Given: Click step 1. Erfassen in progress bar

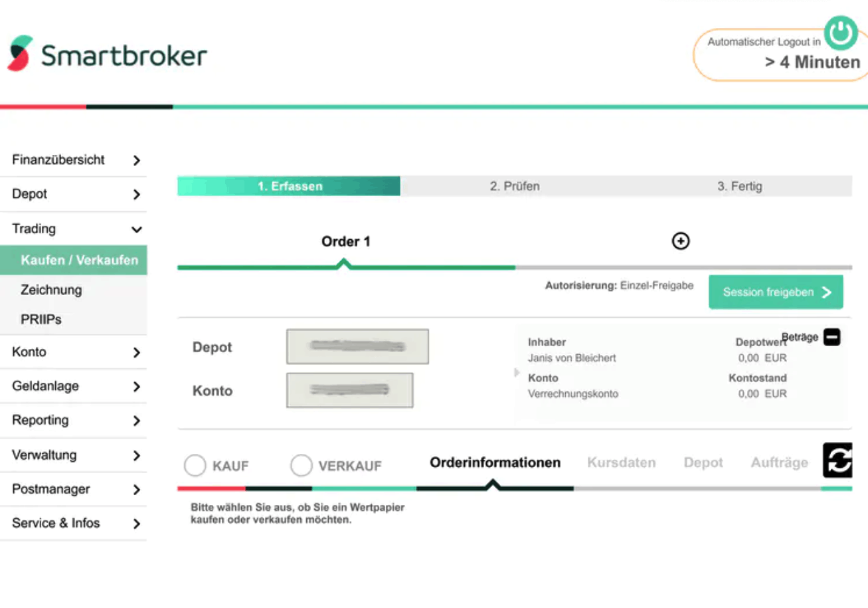Looking at the screenshot, I should (289, 186).
